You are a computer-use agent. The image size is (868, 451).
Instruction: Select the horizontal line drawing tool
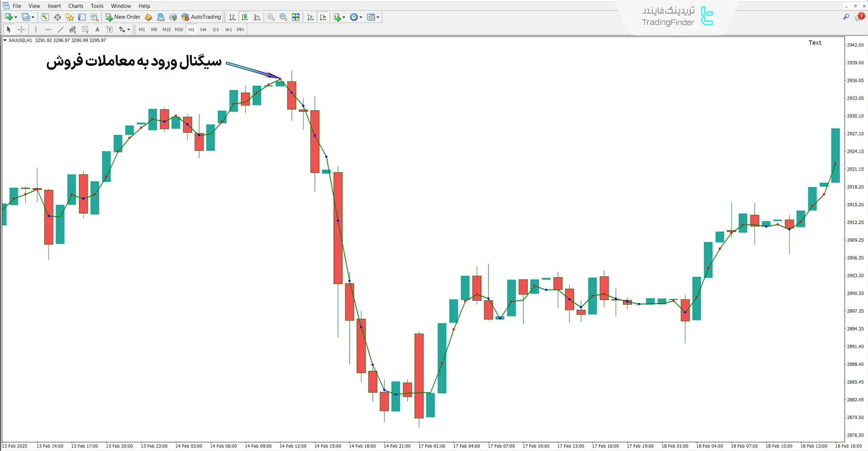[48, 29]
